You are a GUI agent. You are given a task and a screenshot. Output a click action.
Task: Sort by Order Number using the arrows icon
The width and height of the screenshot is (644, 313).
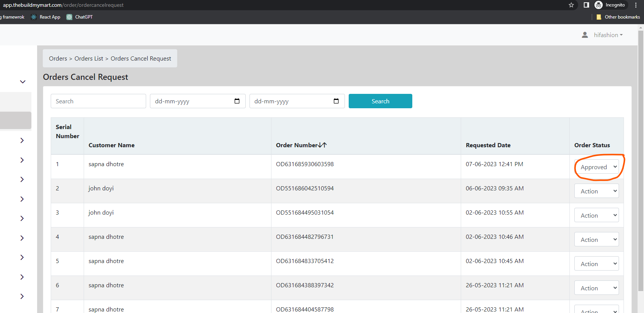click(323, 145)
